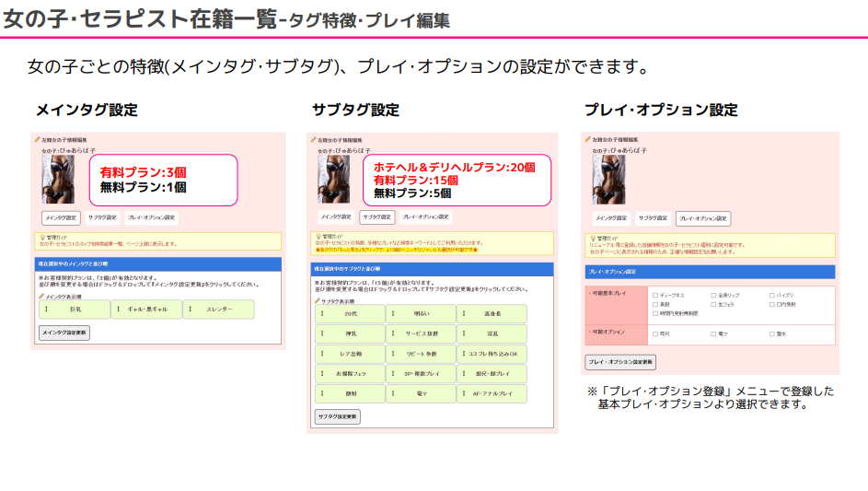
Task: Open メインタグ設定 tab in main tag panel
Action: [x=61, y=217]
